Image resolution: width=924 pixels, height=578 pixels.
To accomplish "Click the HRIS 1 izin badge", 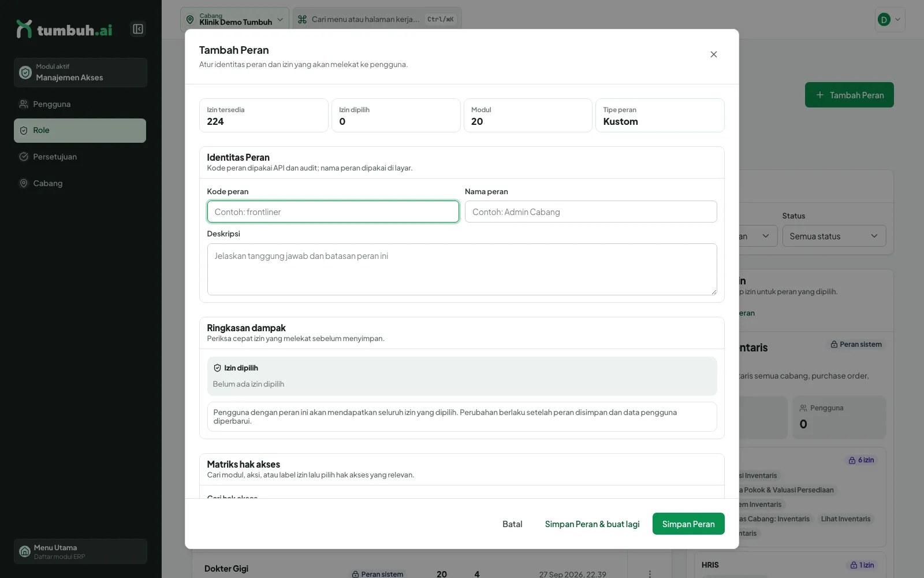I will pos(862,565).
